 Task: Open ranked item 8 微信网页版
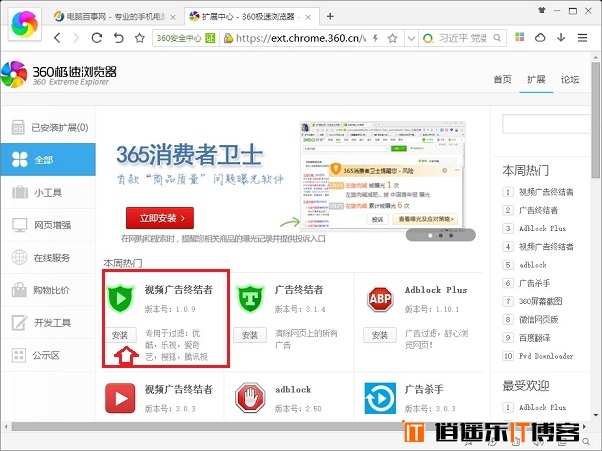click(538, 319)
